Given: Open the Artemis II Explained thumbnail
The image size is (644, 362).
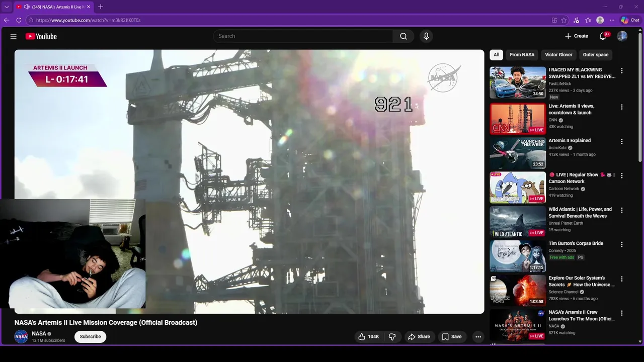Looking at the screenshot, I should (518, 153).
